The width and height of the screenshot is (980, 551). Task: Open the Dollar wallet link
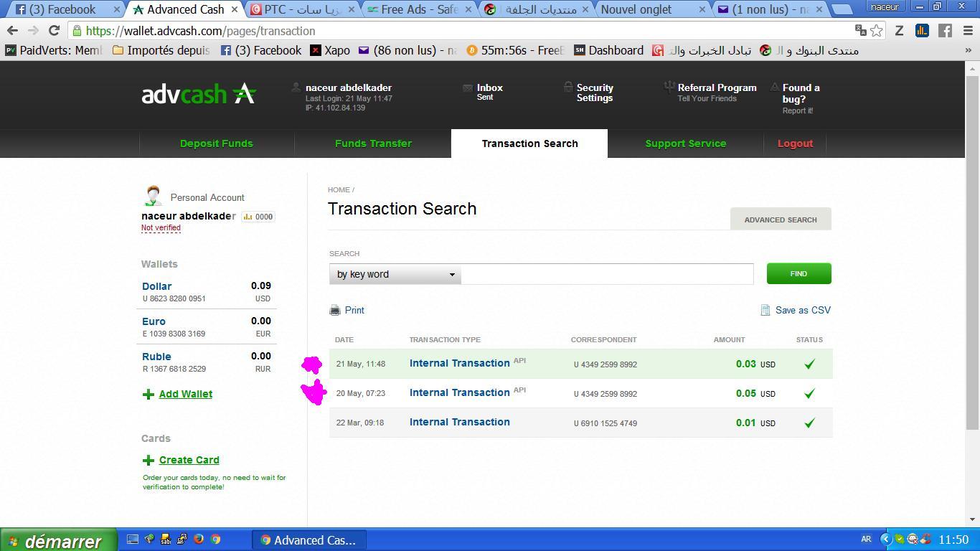[x=156, y=286]
